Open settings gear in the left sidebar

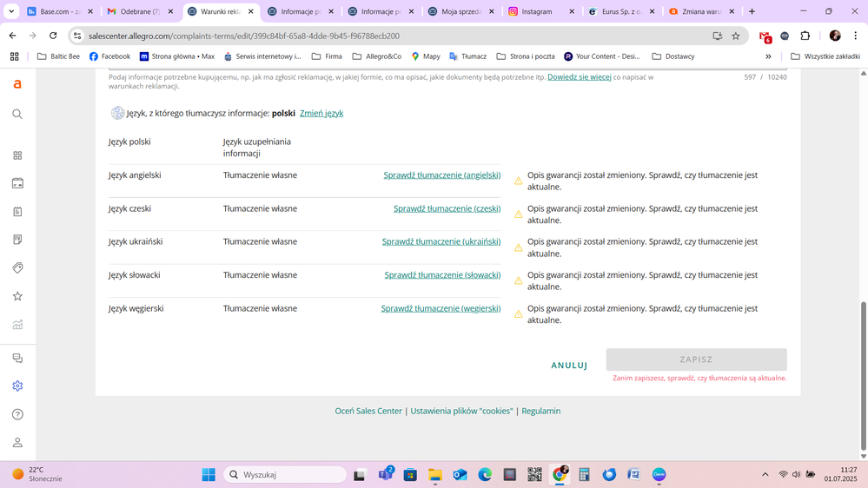point(17,386)
